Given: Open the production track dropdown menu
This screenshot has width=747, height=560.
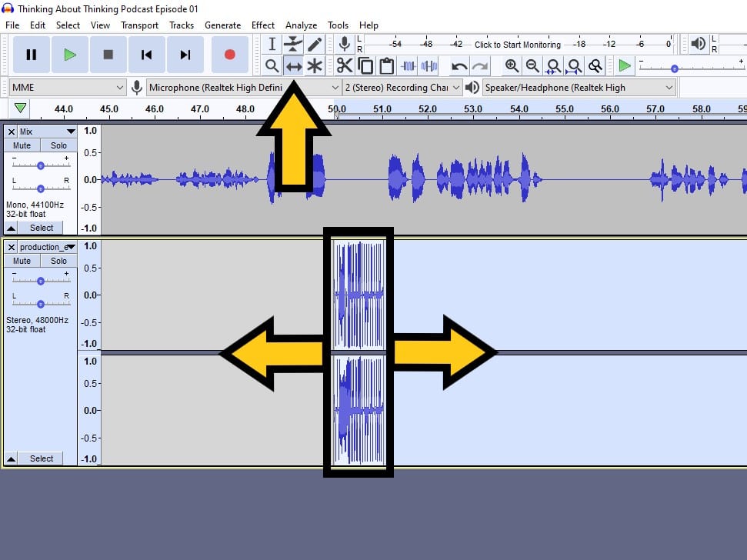Looking at the screenshot, I should tap(71, 247).
